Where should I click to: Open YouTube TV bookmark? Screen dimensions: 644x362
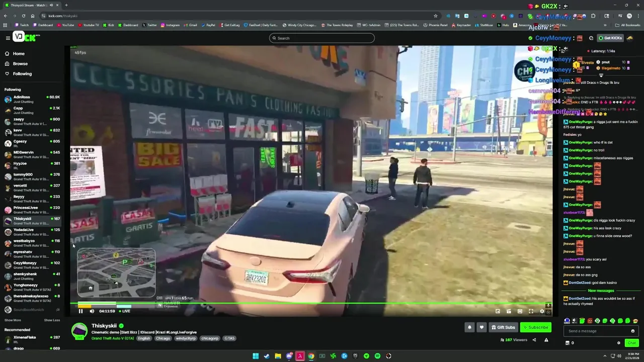coord(88,25)
